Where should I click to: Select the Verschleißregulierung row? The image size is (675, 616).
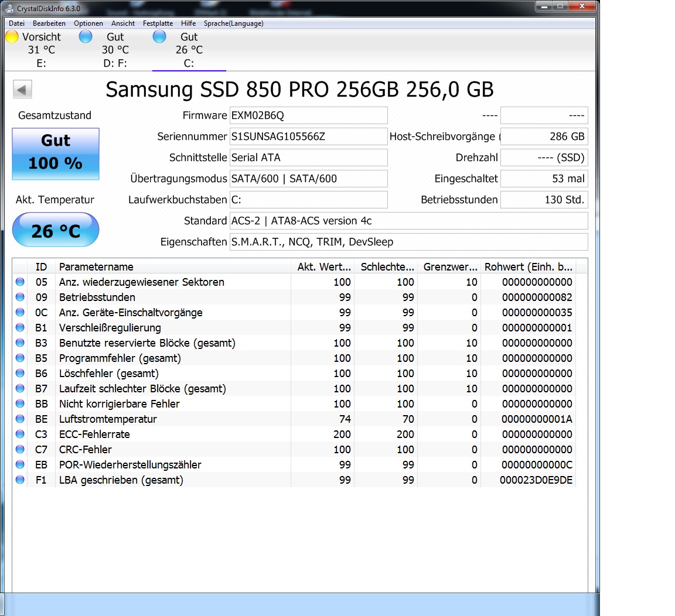point(294,328)
